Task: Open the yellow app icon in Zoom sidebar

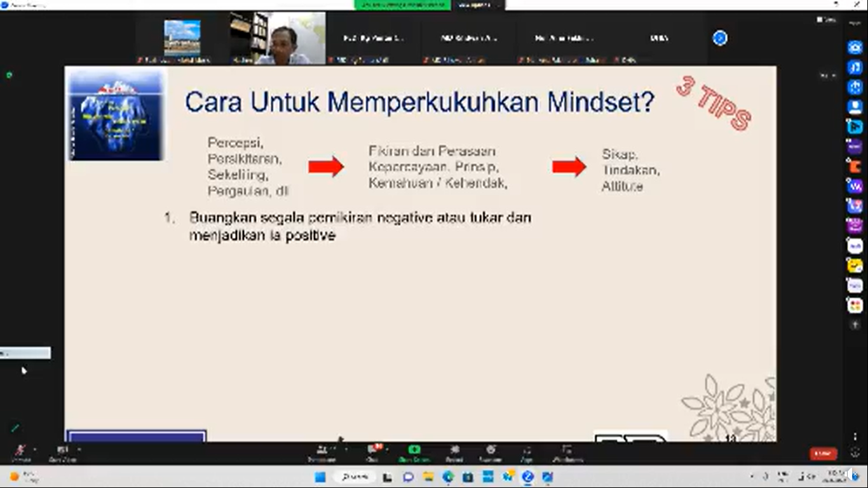Action: [x=855, y=266]
